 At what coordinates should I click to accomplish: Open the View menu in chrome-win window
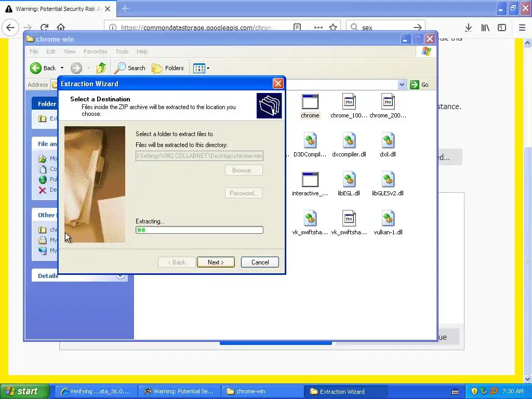(x=70, y=51)
